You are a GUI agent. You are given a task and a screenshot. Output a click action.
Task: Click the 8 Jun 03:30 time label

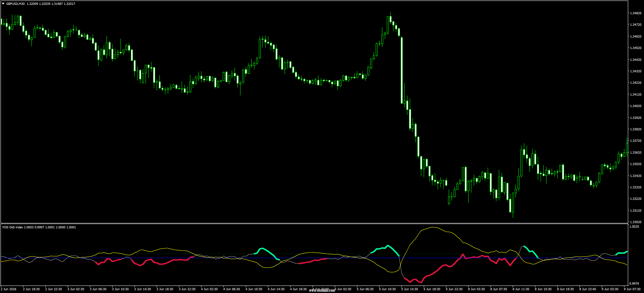click(476, 289)
